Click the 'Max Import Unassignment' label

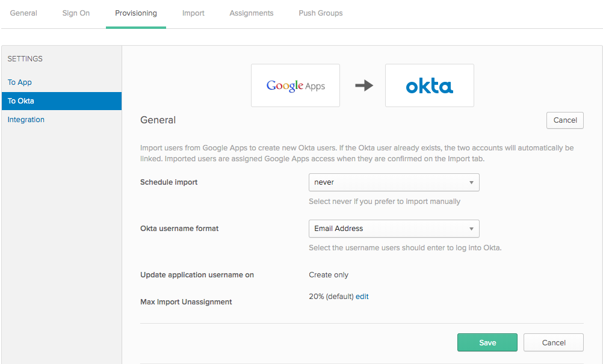(x=186, y=302)
